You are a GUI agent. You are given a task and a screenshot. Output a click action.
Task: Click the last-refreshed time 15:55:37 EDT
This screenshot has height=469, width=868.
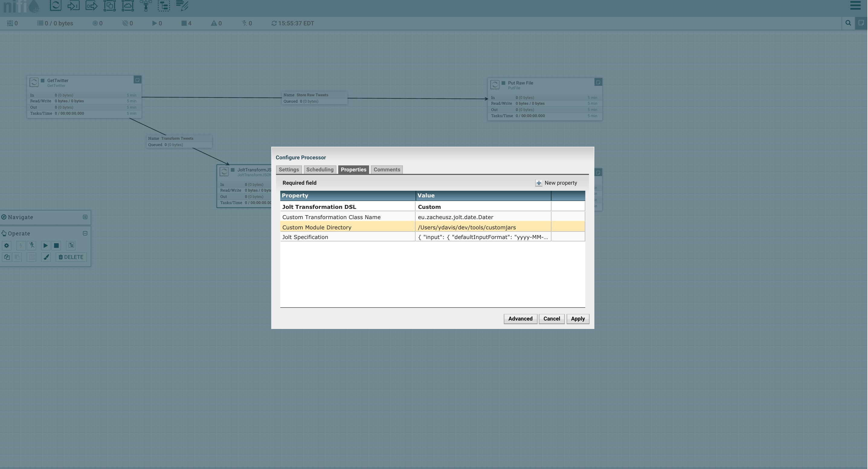pyautogui.click(x=296, y=23)
